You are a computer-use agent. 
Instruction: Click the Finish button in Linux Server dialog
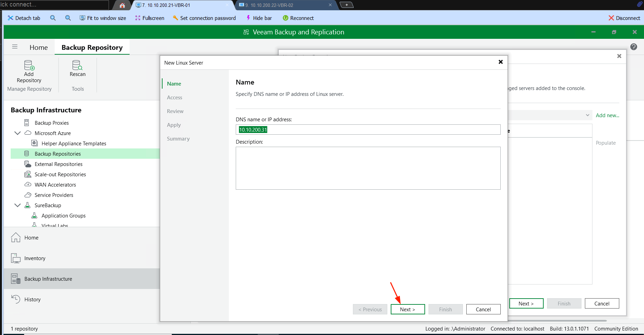click(x=445, y=309)
